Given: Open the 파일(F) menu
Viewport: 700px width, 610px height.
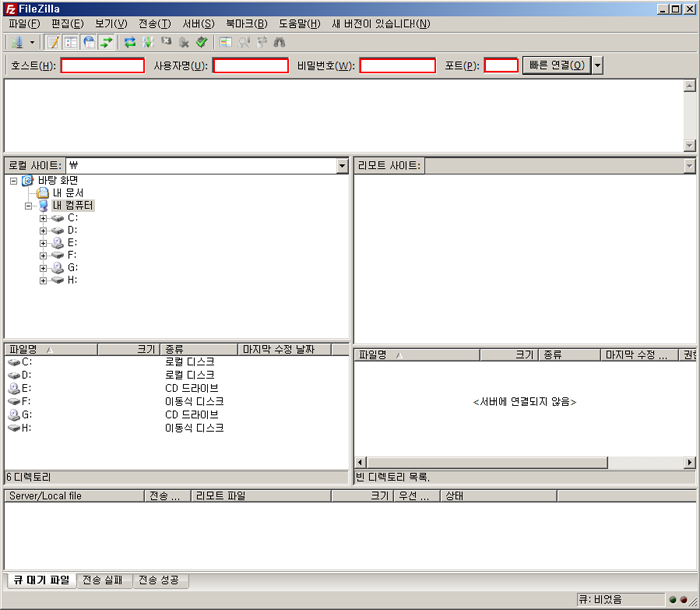Looking at the screenshot, I should (24, 24).
